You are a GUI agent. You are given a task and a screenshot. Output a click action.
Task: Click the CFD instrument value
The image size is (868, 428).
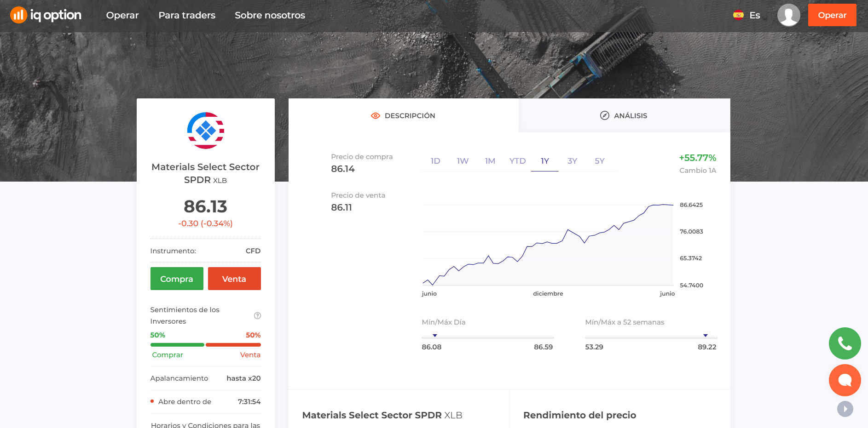[253, 251]
